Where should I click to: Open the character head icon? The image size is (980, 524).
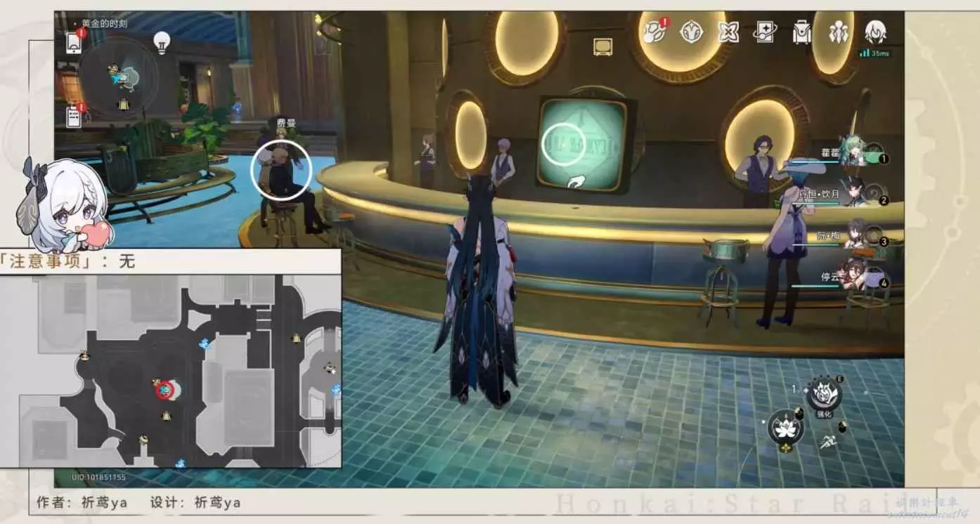[875, 32]
